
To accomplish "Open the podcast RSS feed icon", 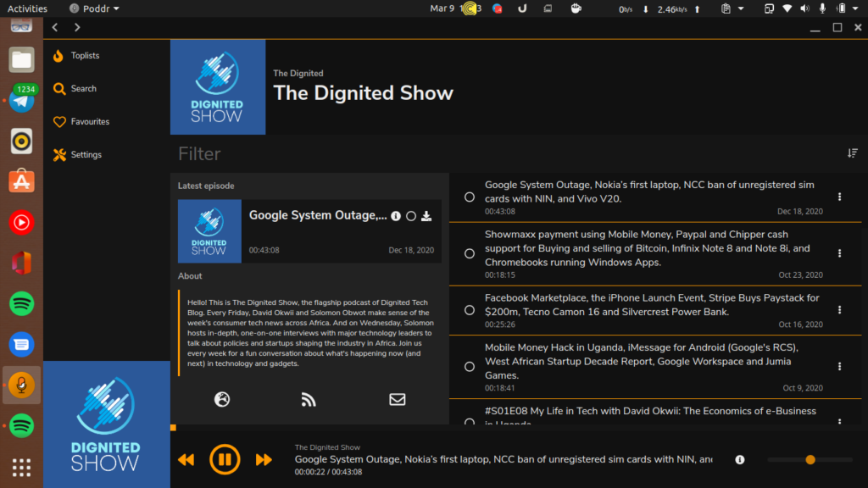I will [x=309, y=400].
